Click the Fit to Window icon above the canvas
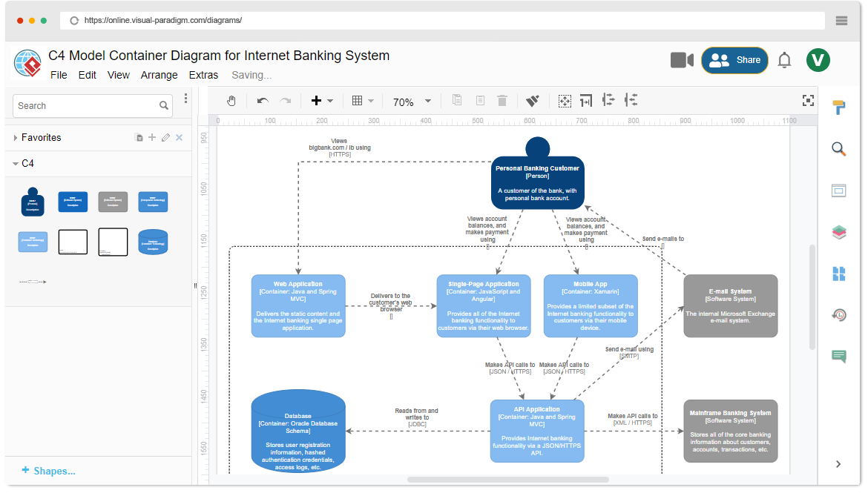 click(808, 100)
